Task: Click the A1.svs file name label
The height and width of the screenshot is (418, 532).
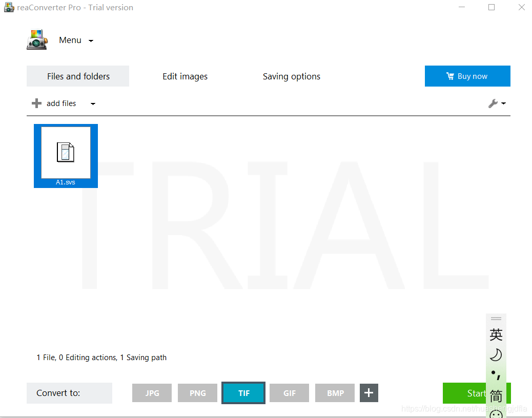Action: tap(66, 182)
